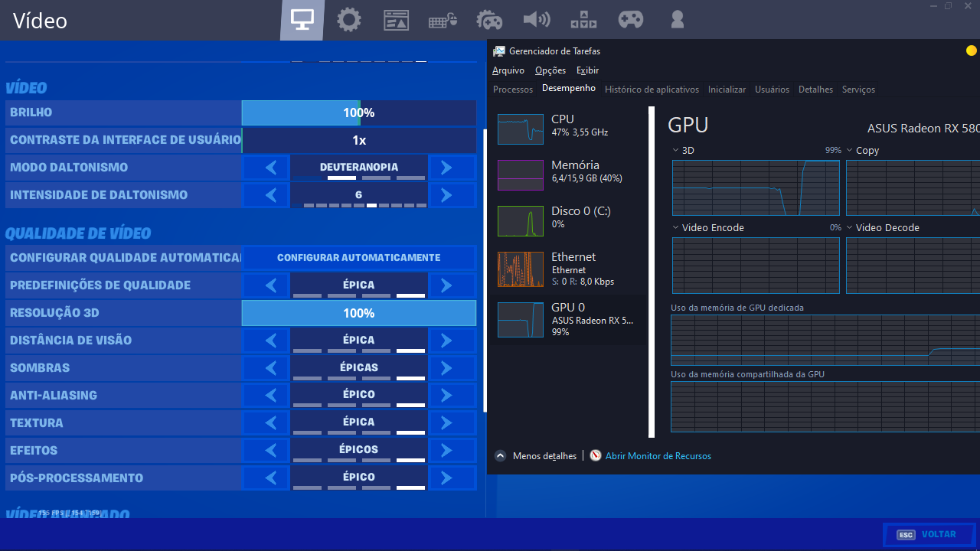
Task: Select Memória in performance sidebar
Action: pos(568,174)
